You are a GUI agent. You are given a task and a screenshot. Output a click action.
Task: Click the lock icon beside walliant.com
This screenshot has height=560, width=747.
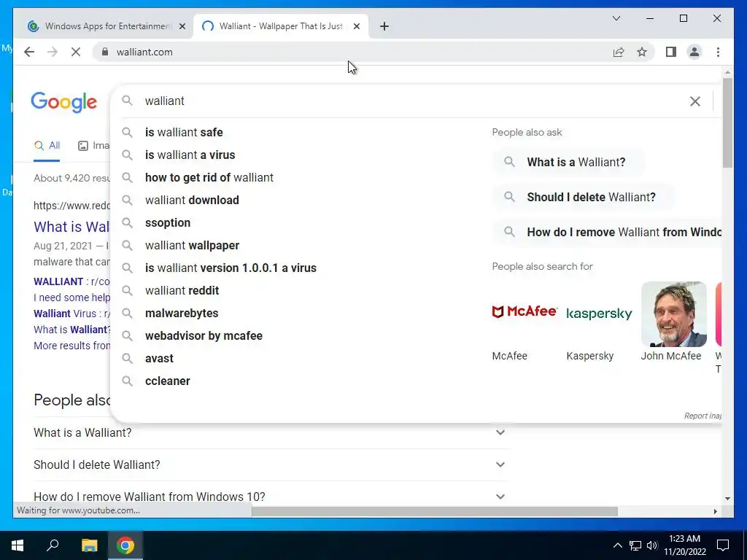coord(105,52)
